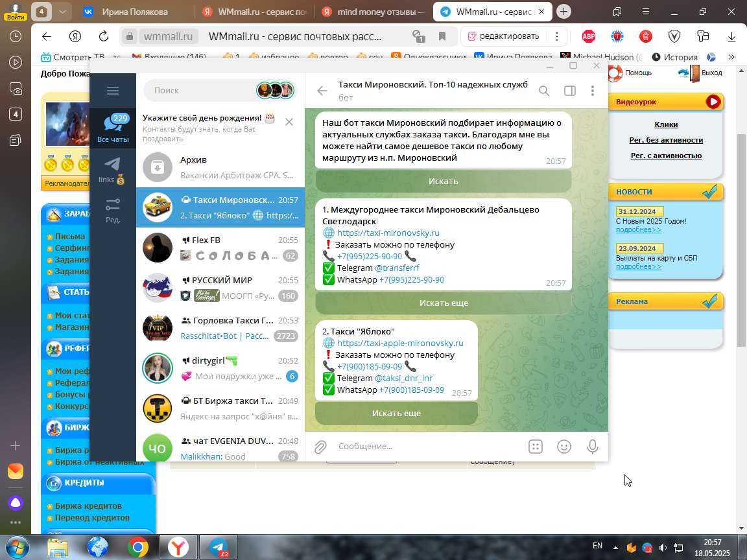Open 'чат EVGENIA DUV...' group
The image size is (747, 560).
[x=220, y=448]
